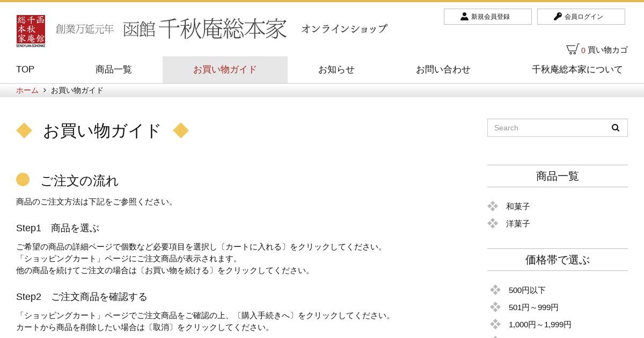Image resolution: width=644 pixels, height=338 pixels.
Task: Open 買い物カゴ cart link
Action: [608, 50]
